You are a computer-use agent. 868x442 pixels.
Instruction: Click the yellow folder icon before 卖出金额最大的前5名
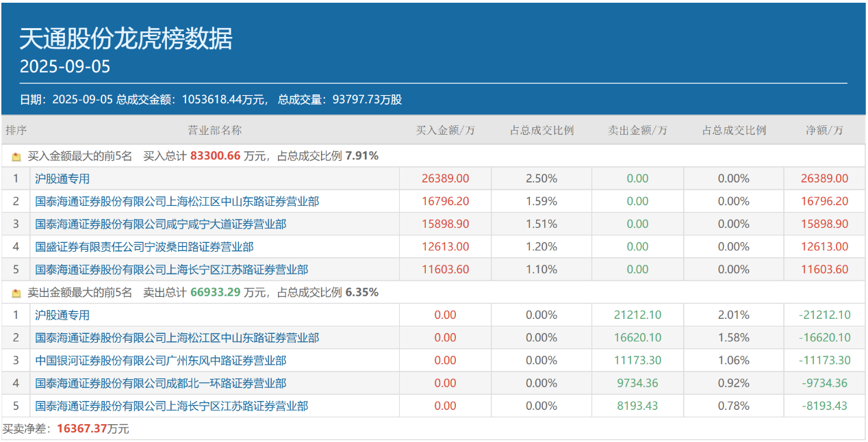tap(16, 293)
